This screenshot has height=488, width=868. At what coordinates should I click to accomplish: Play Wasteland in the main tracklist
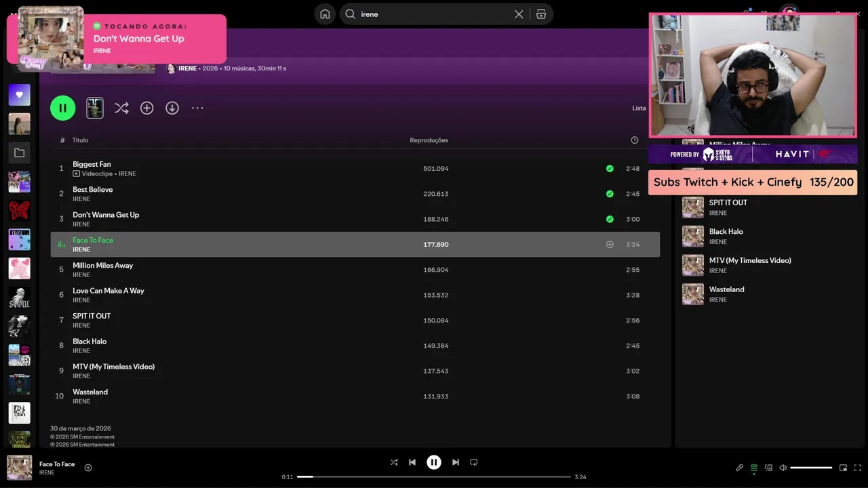pyautogui.click(x=90, y=392)
